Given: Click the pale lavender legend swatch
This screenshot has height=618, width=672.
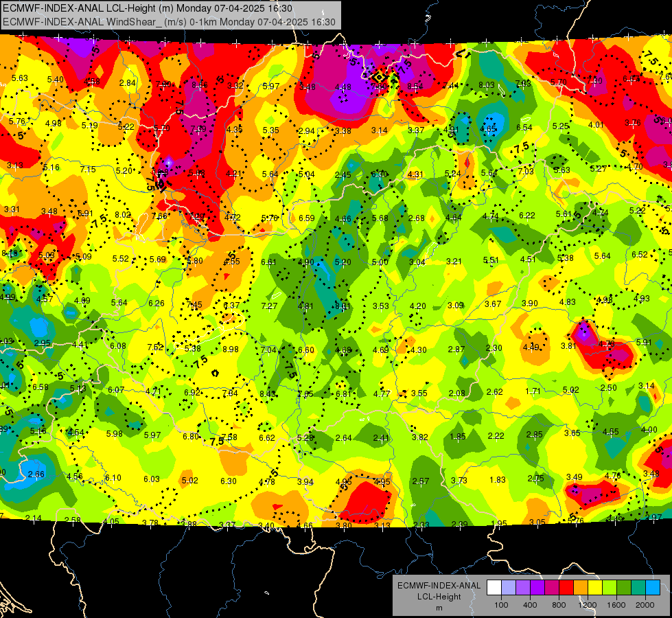Looking at the screenshot, I should pos(509,588).
